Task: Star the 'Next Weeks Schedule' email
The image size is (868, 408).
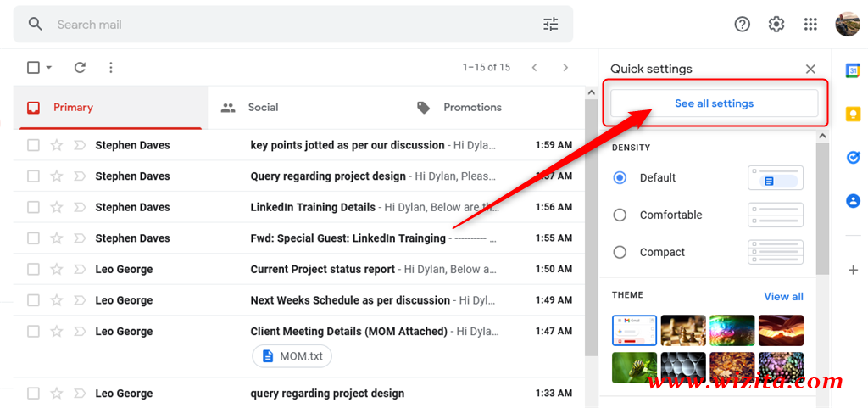Action: (x=57, y=300)
